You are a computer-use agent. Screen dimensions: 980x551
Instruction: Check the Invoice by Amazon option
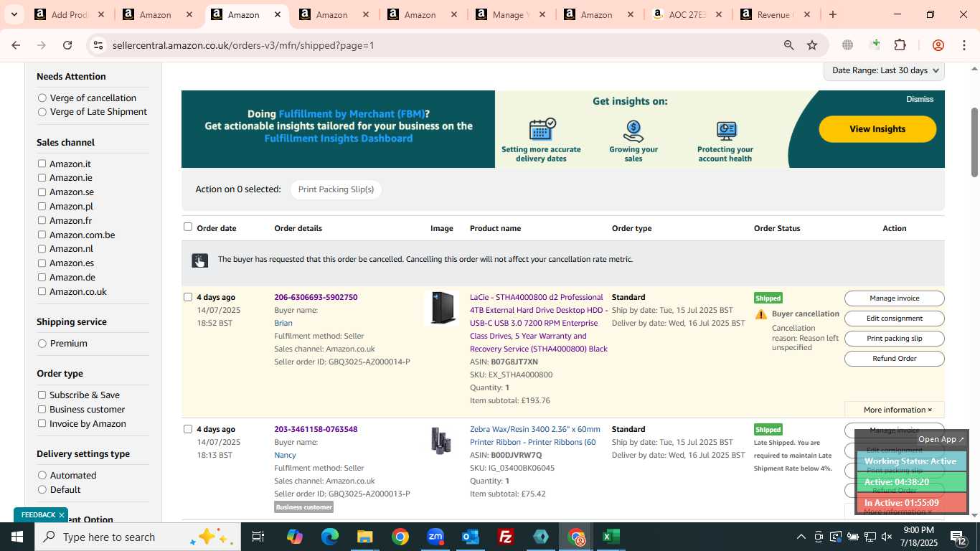[x=42, y=423]
